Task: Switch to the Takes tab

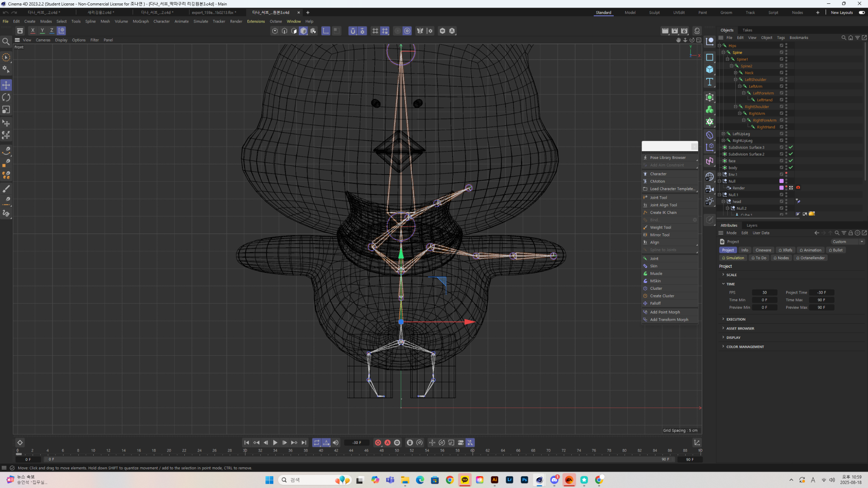Action: click(x=747, y=30)
